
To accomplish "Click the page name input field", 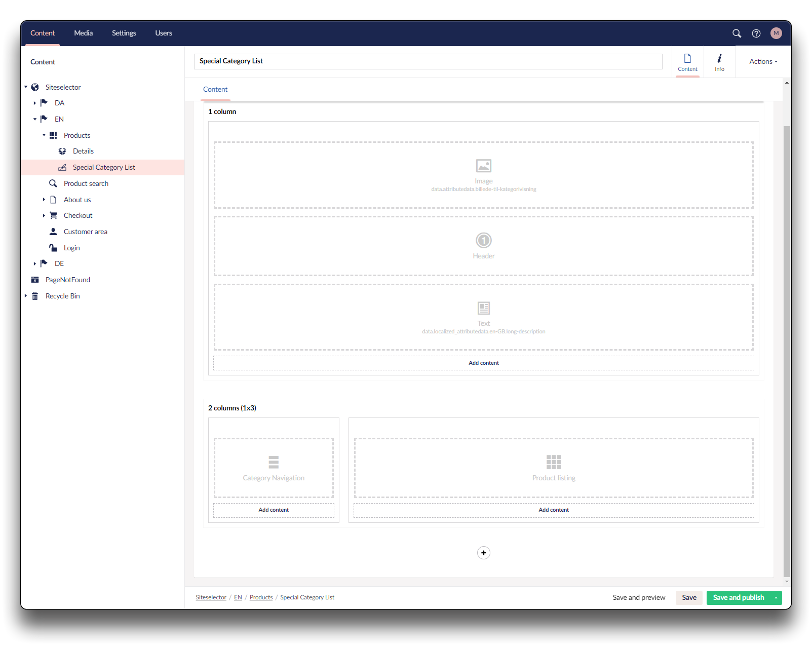I will [x=428, y=61].
